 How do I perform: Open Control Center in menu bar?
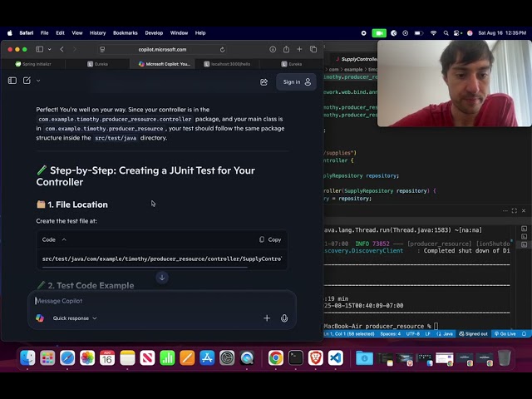pyautogui.click(x=457, y=33)
